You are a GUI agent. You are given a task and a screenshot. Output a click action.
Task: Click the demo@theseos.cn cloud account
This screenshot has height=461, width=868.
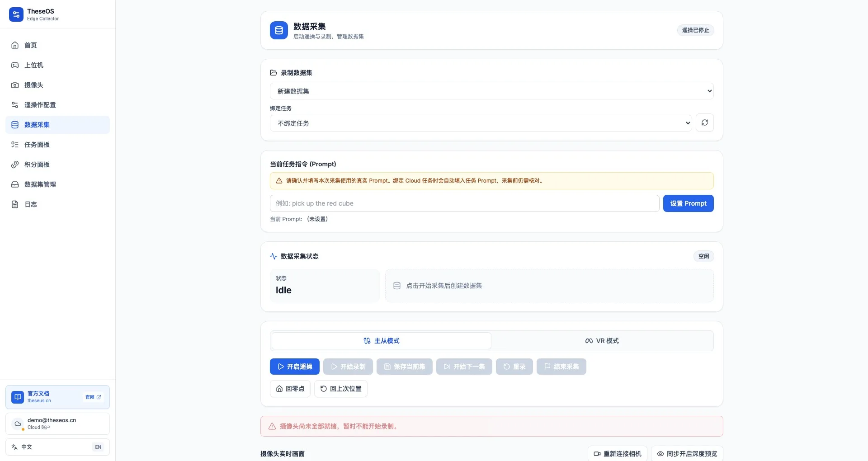57,423
